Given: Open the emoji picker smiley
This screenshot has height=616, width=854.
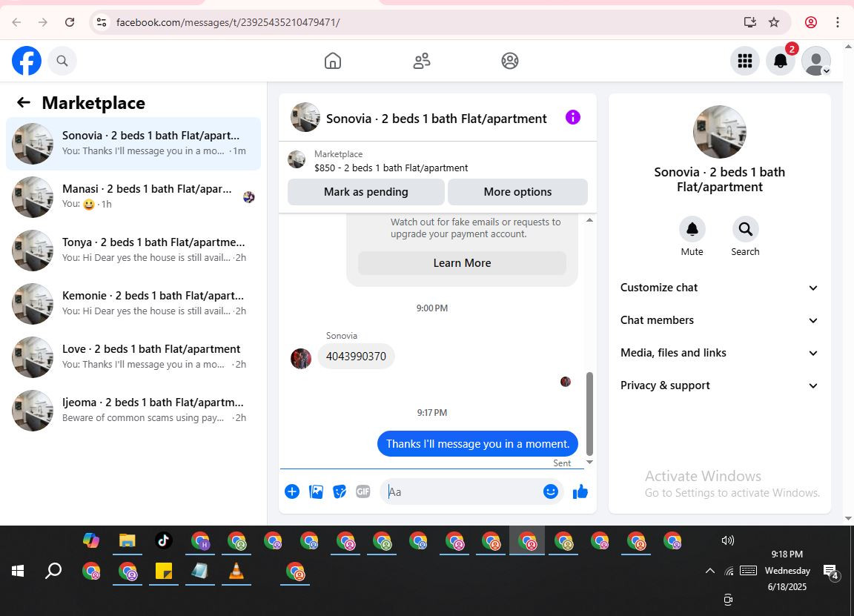Looking at the screenshot, I should 551,491.
